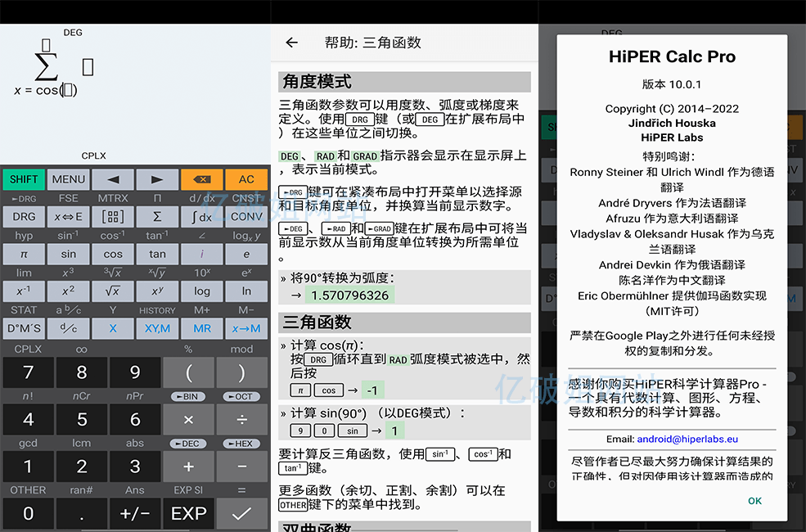Tap the checkmark equals key
Image resolution: width=806 pixels, height=532 pixels.
tap(241, 513)
